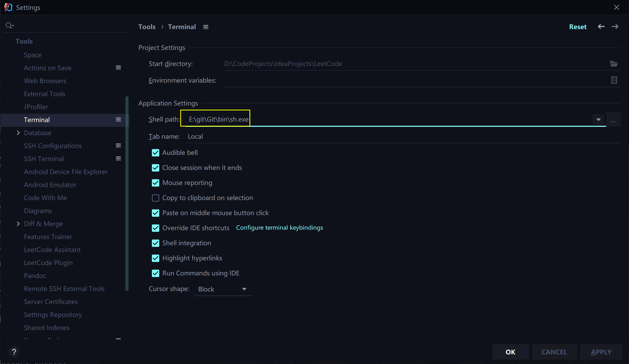Open the Shell path dropdown arrow
The image size is (629, 364).
click(x=598, y=120)
